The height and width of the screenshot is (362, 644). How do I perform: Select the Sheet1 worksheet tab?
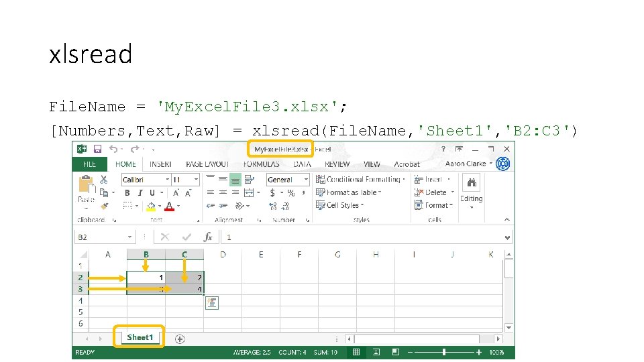tap(140, 337)
